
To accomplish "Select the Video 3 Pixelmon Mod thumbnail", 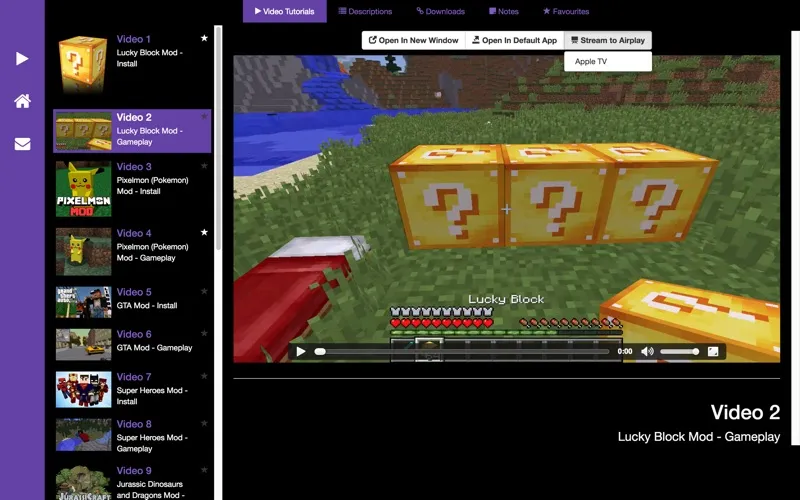I will tap(83, 189).
